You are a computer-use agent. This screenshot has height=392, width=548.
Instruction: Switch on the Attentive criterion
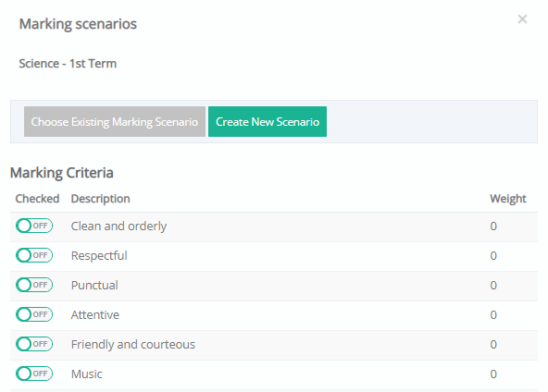coord(34,314)
